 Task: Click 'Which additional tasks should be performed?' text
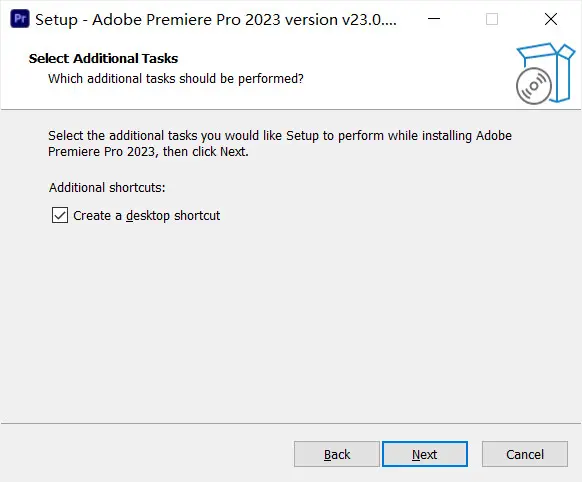click(176, 79)
